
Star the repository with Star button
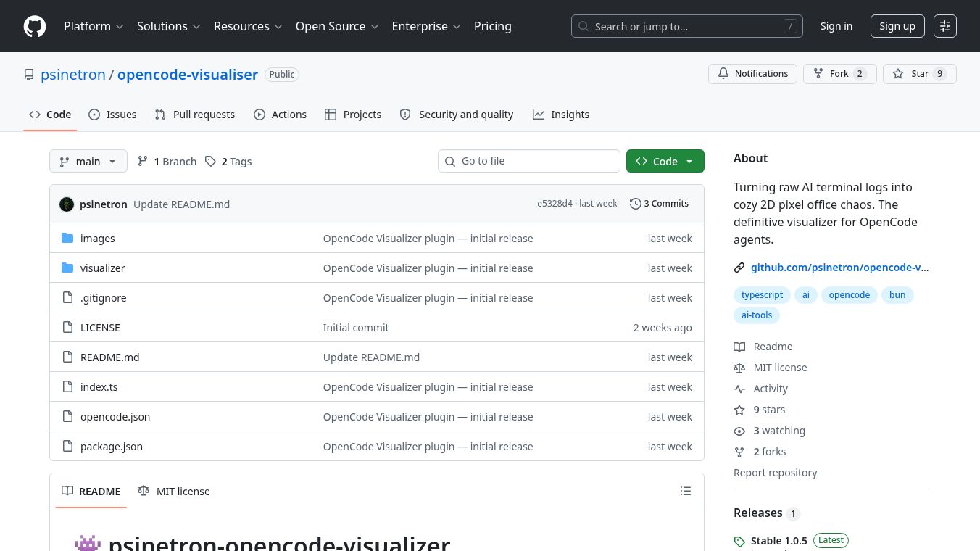tap(920, 74)
